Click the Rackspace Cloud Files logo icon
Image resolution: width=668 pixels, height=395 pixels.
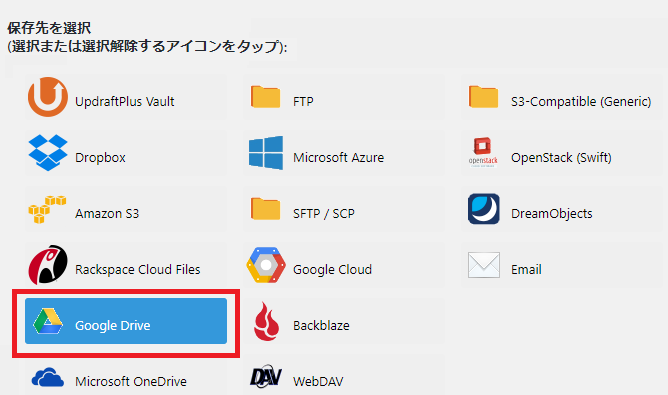[x=48, y=265]
